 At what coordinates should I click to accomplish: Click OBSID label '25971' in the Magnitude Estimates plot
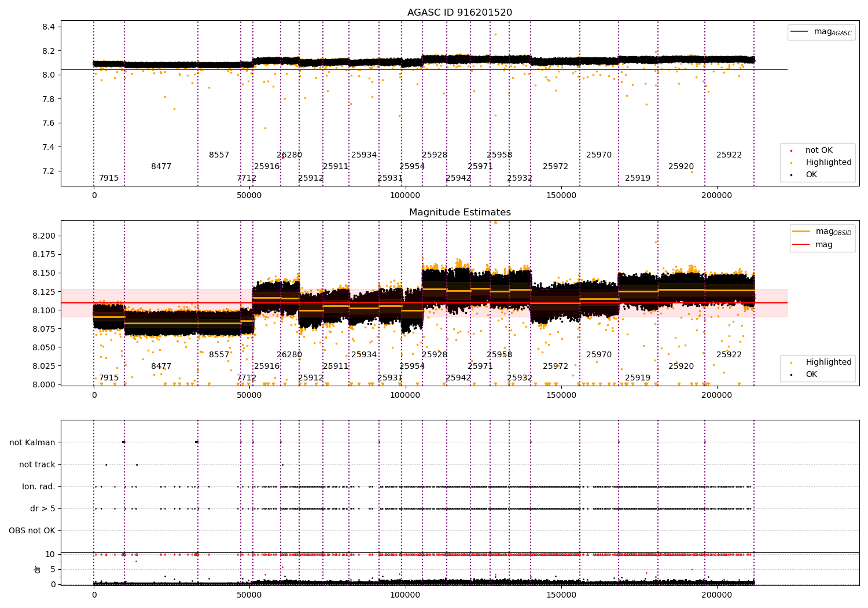coord(480,366)
